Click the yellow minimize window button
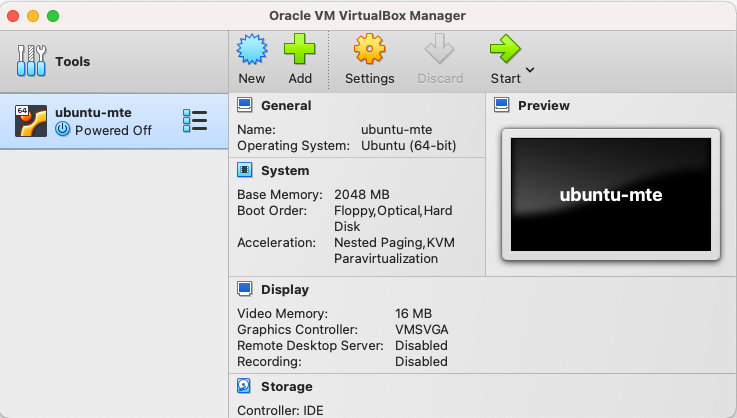Viewport: 737px width, 418px height. tap(33, 16)
